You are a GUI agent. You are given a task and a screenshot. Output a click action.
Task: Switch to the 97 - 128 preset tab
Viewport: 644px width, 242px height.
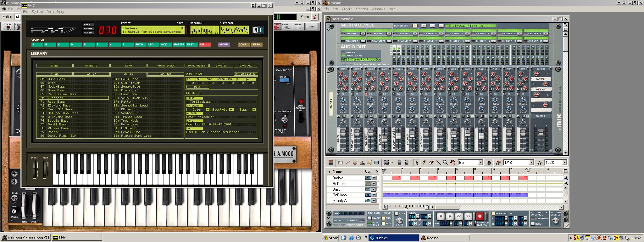tap(165, 74)
